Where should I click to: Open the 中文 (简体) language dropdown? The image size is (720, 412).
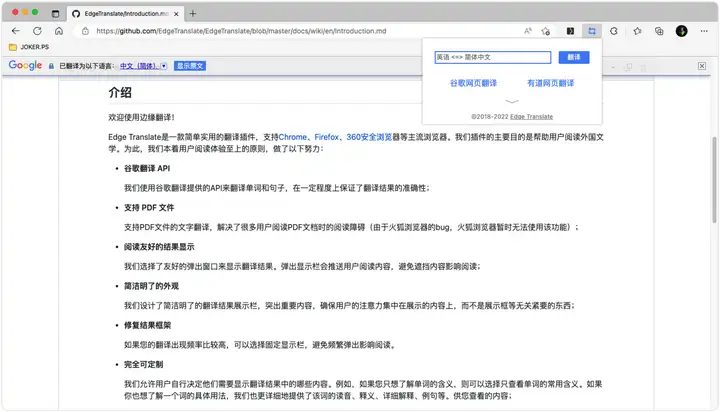point(143,66)
